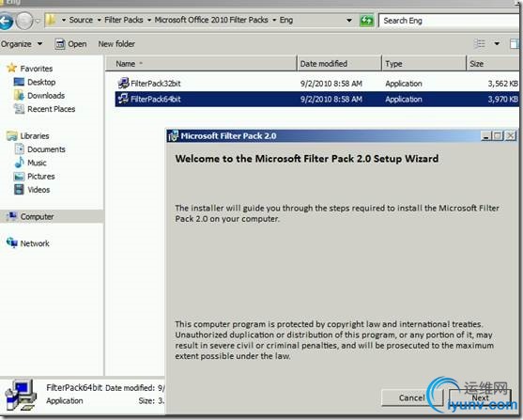Viewport: 523px width, 420px height.
Task: Go to the Source breadcrumb folder
Action: (81, 20)
